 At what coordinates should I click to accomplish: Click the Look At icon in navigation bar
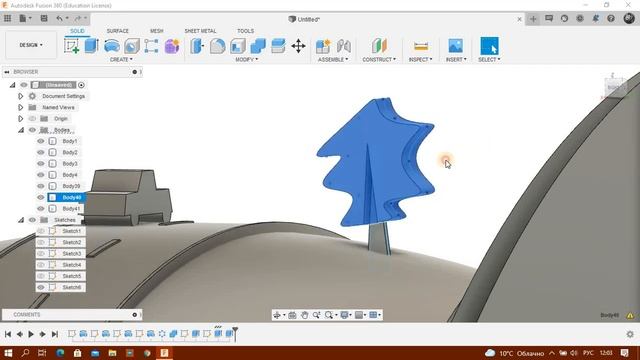point(292,315)
